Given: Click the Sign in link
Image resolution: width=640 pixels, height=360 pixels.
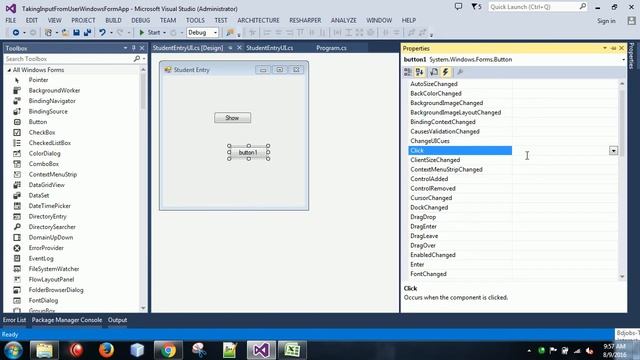Looking at the screenshot, I should tap(606, 21).
